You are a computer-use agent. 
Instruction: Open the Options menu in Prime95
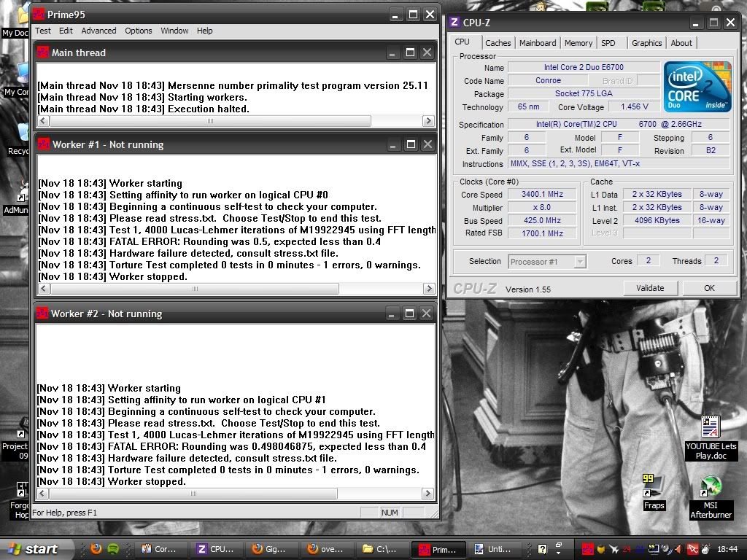click(138, 31)
